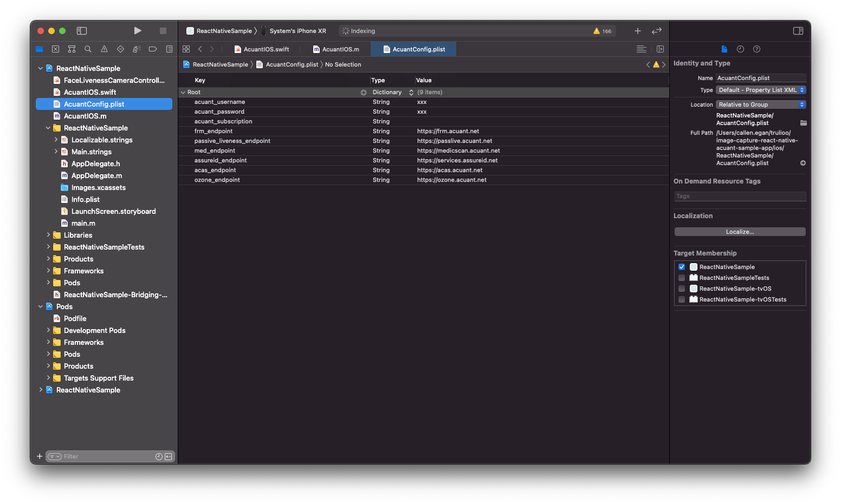Select the acuant_username key row
841x504 pixels.
[423, 102]
